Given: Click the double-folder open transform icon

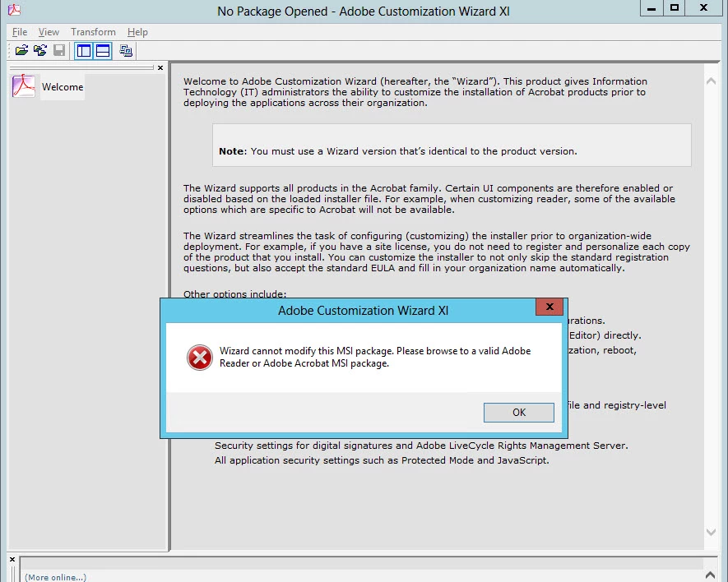Looking at the screenshot, I should [40, 50].
